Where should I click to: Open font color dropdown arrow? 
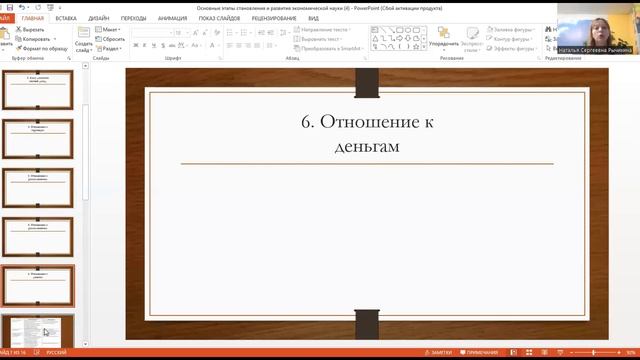tap(219, 45)
